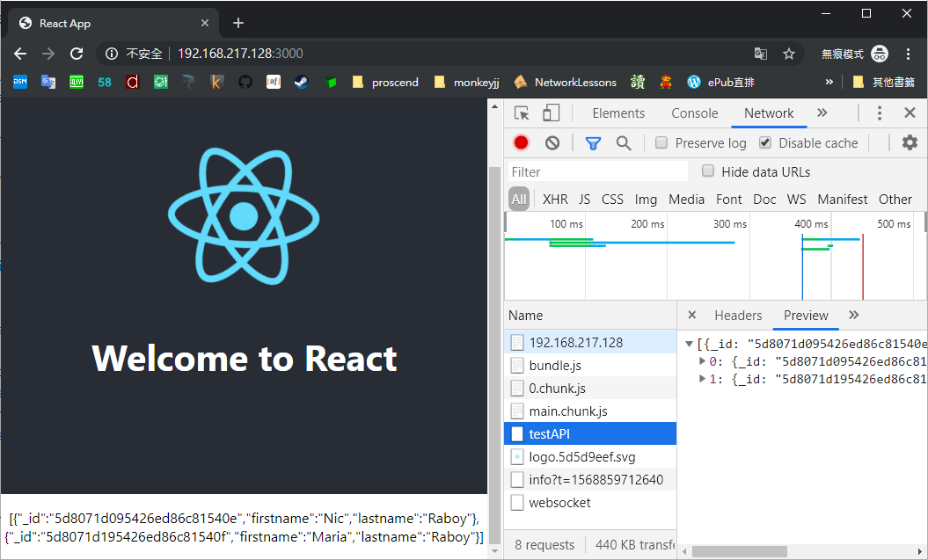Image resolution: width=928 pixels, height=560 pixels.
Task: Close the request details pane
Action: click(692, 316)
